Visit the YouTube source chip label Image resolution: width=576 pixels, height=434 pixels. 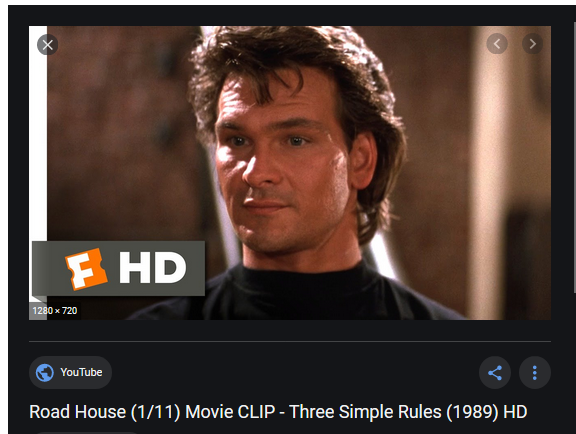(x=81, y=372)
